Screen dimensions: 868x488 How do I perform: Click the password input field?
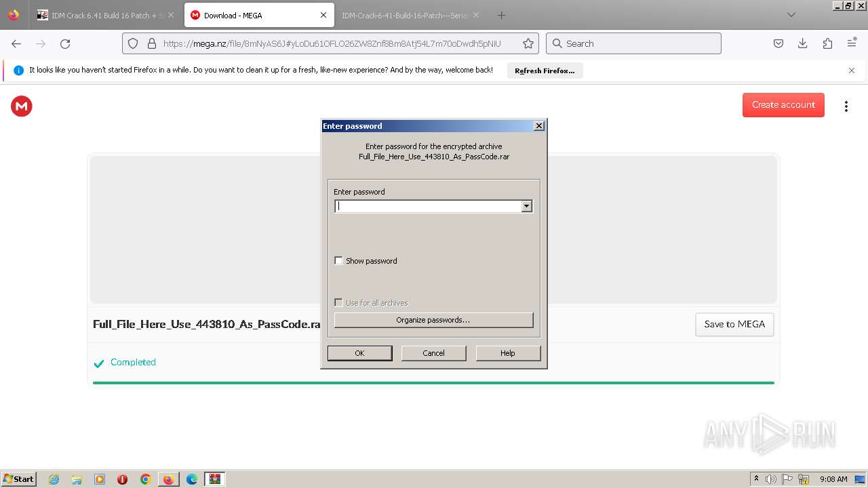point(428,207)
